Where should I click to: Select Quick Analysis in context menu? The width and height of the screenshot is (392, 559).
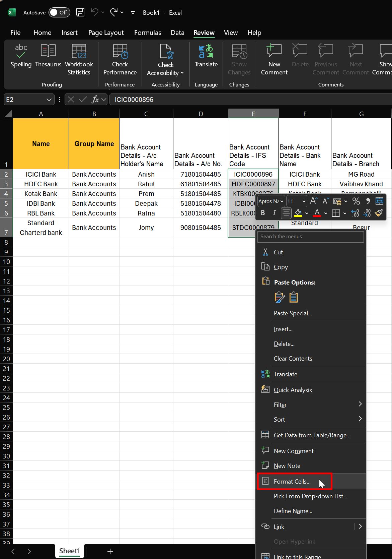(311, 390)
